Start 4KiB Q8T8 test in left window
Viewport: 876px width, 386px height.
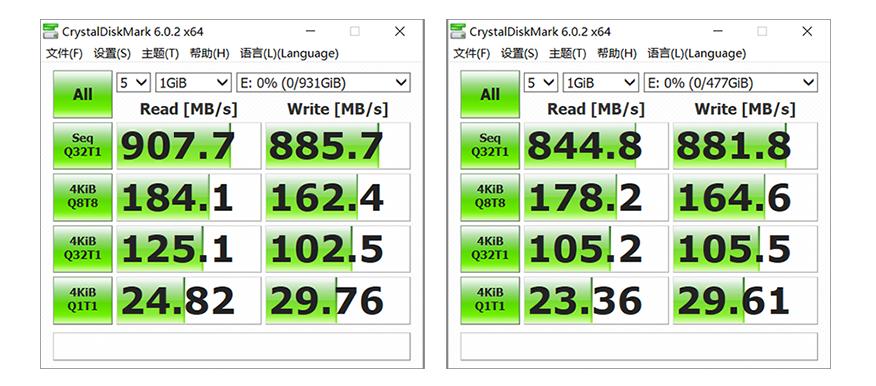coord(83,197)
